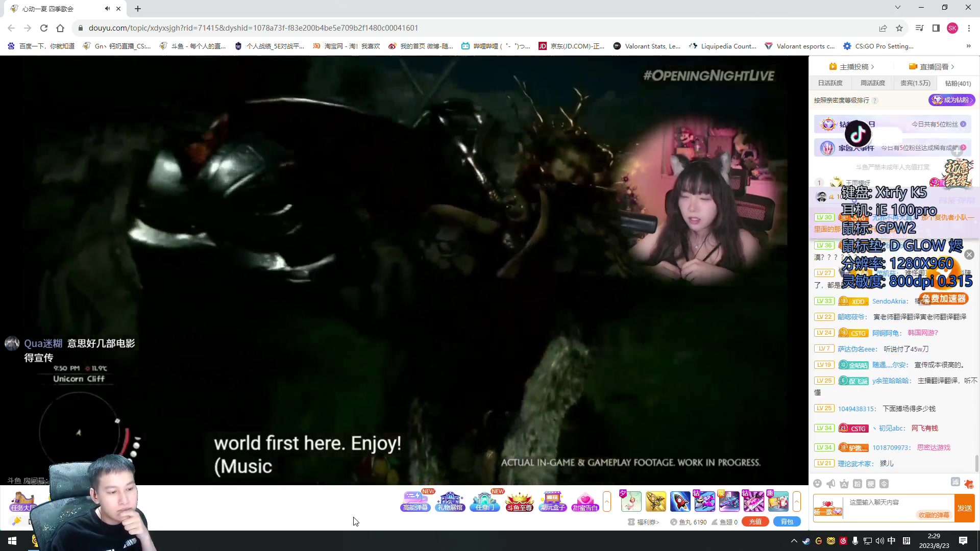The image size is (980, 551).
Task: Reload the page with browser refresh
Action: pyautogui.click(x=44, y=28)
